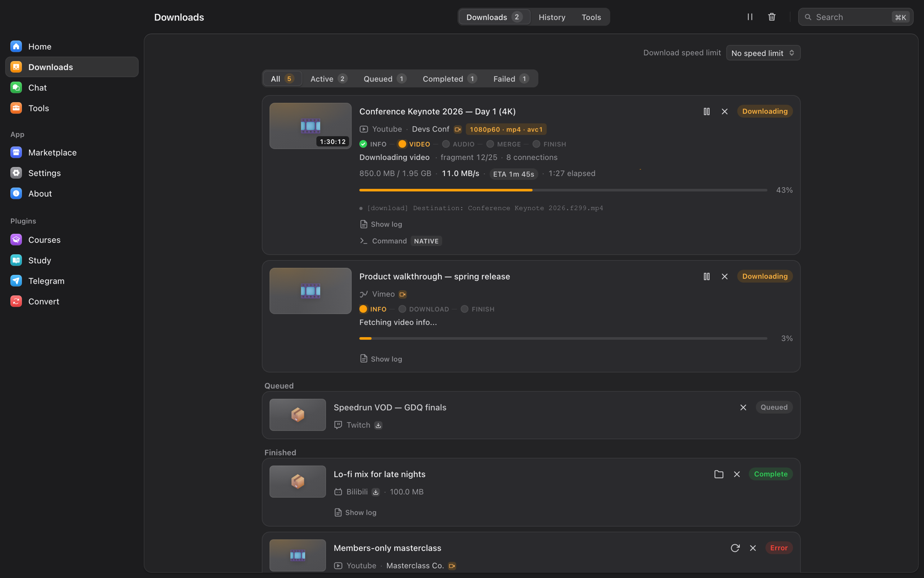Click the Product walkthrough progress bar

563,339
